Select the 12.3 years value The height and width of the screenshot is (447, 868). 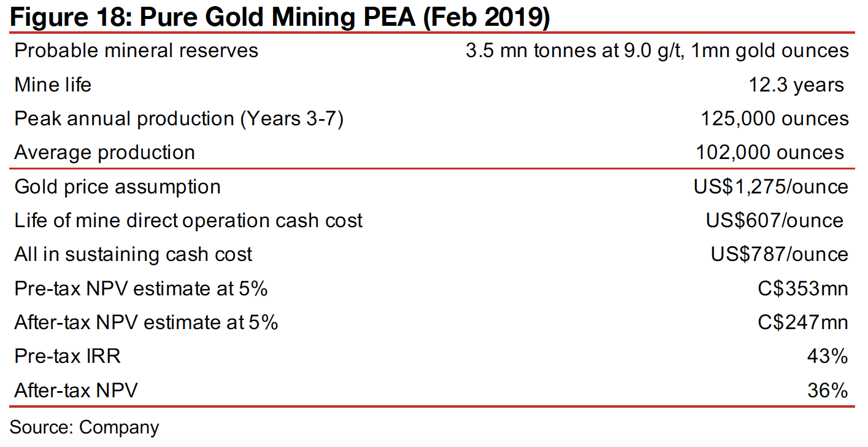tap(796, 85)
